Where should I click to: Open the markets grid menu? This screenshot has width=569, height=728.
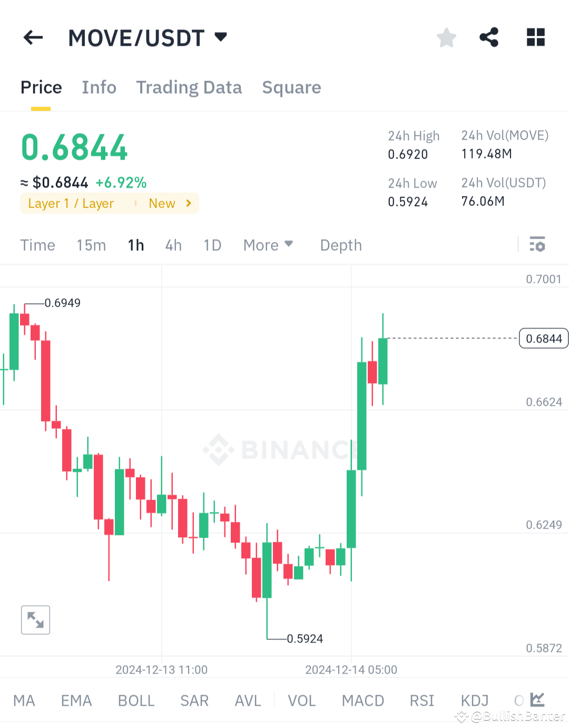535,37
